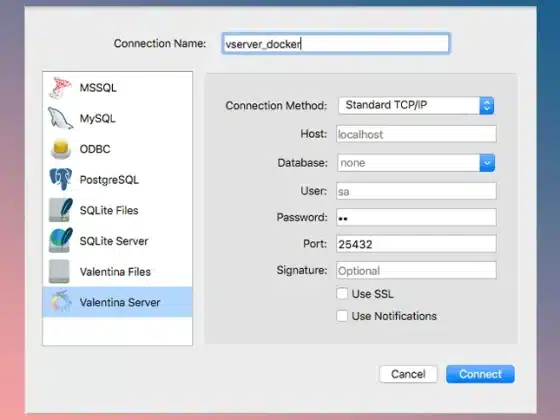Select the PostgreSQL elephant icon
560x420 pixels.
(60, 179)
